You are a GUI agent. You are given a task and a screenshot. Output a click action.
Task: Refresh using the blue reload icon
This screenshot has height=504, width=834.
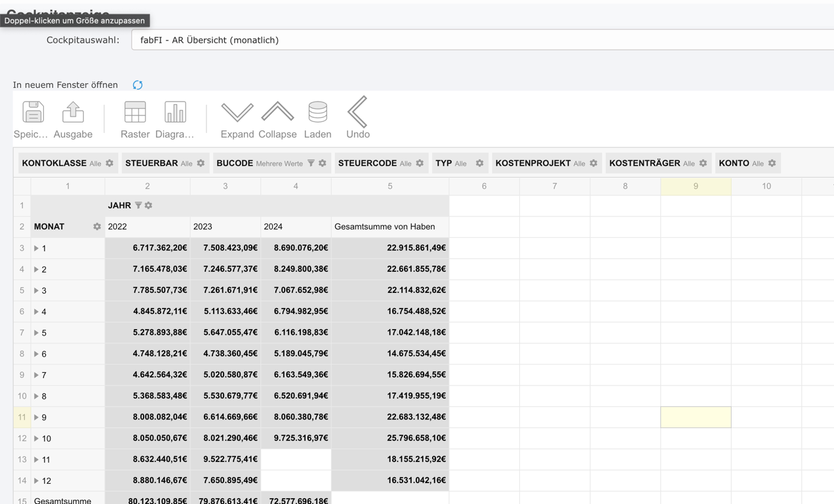pyautogui.click(x=138, y=85)
